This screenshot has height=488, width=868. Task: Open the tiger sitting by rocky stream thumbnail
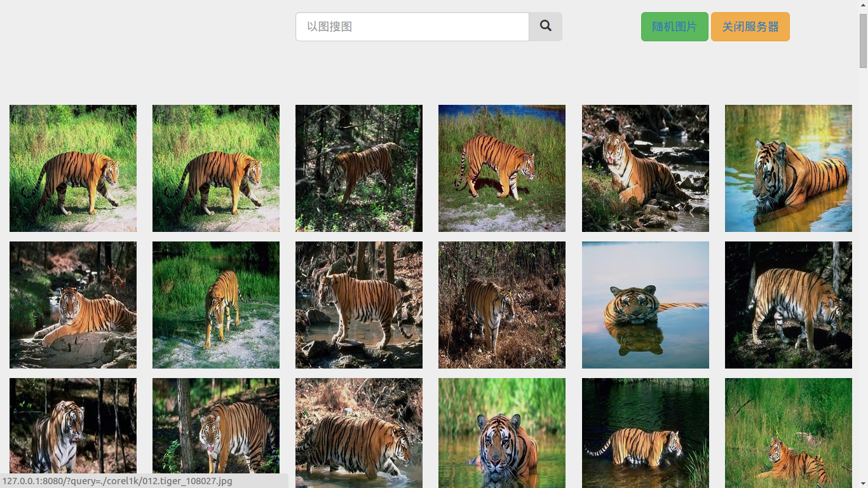(x=645, y=168)
